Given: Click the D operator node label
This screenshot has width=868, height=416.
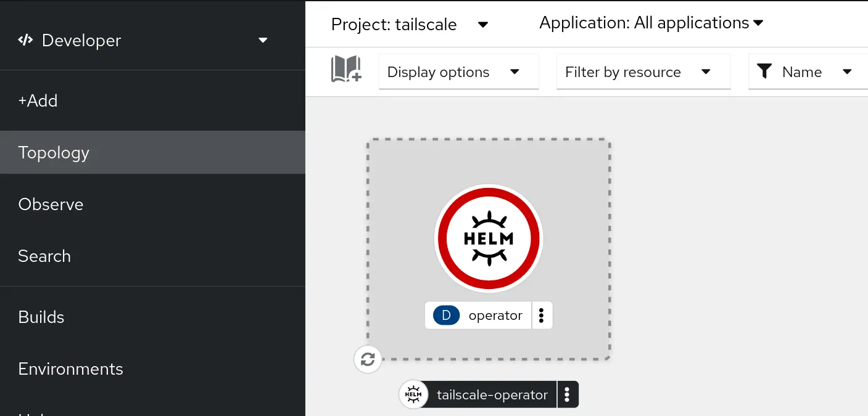Looking at the screenshot, I should 478,316.
